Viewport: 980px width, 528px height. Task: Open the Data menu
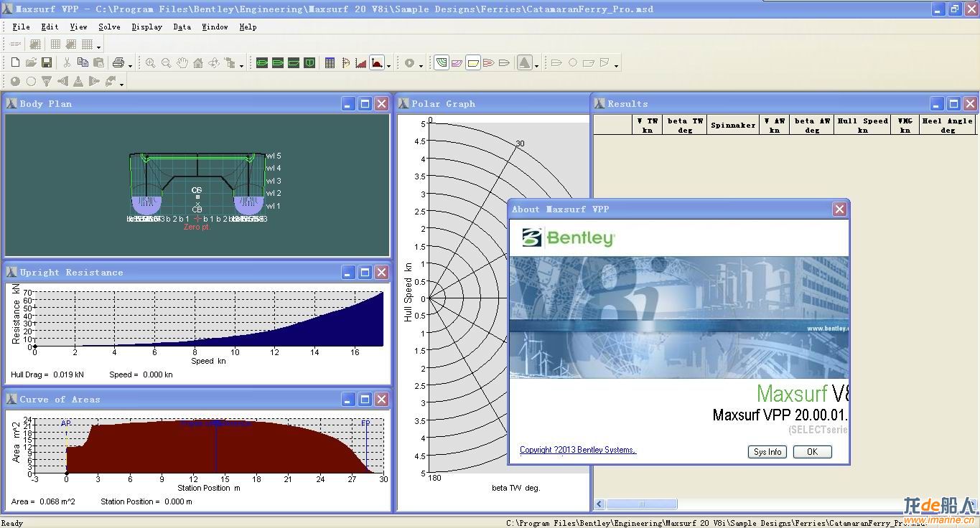[182, 27]
